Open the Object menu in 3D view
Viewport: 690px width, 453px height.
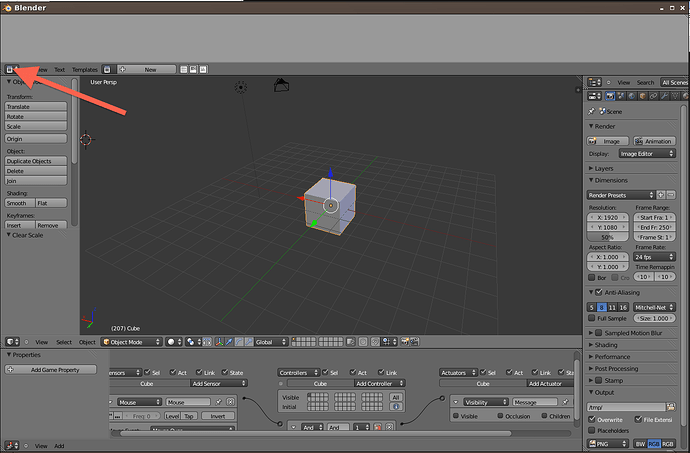(87, 342)
